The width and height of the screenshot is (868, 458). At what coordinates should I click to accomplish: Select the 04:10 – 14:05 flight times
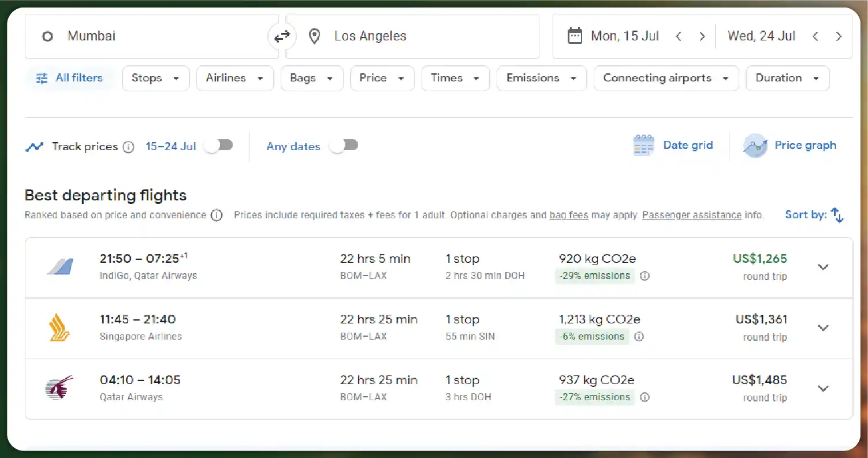coord(140,380)
